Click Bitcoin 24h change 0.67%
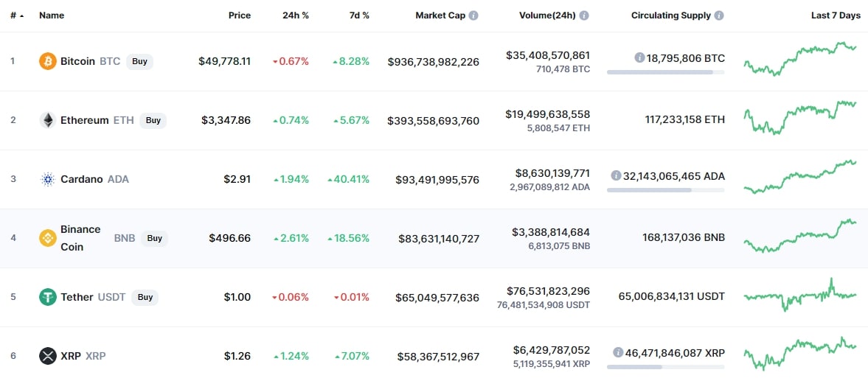 (291, 61)
